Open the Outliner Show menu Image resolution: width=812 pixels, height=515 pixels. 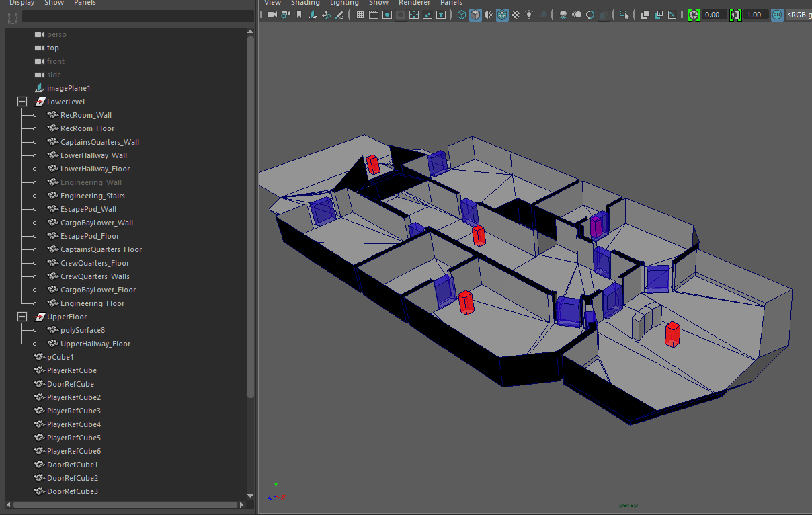point(54,3)
